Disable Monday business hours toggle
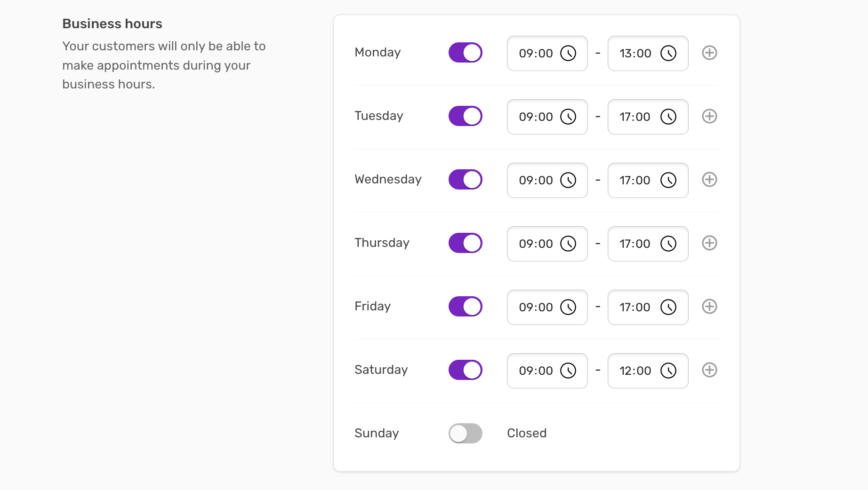Screen dimensions: 868x490 point(466,53)
